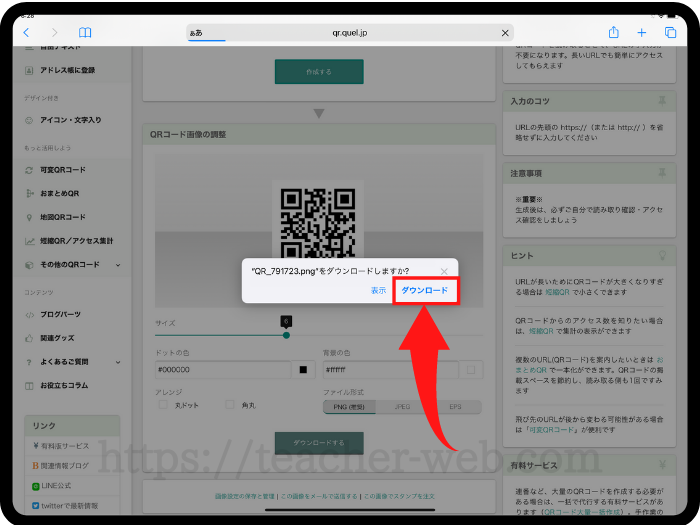The image size is (700, 525).
Task: Toggle pin icon on 入力のコツ panel
Action: coord(662,101)
